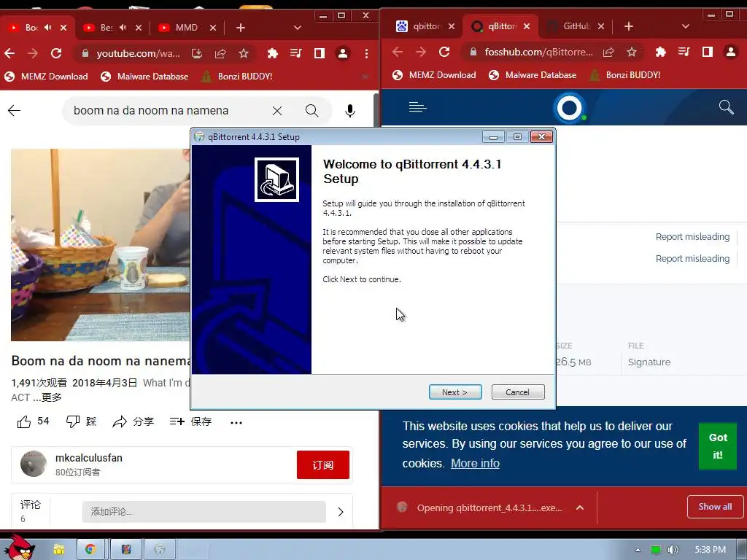The image size is (747, 560).
Task: Expand tab search chevron in fosshub window
Action: 686,26
